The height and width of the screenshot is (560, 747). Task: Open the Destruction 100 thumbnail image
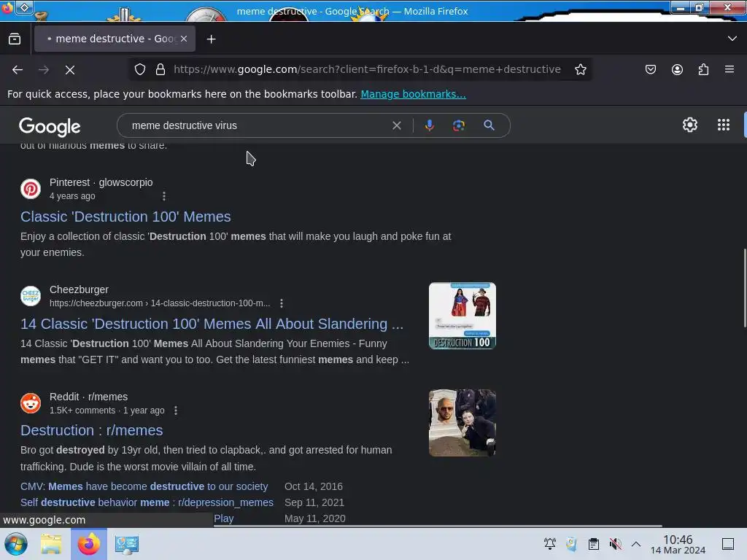tap(462, 316)
